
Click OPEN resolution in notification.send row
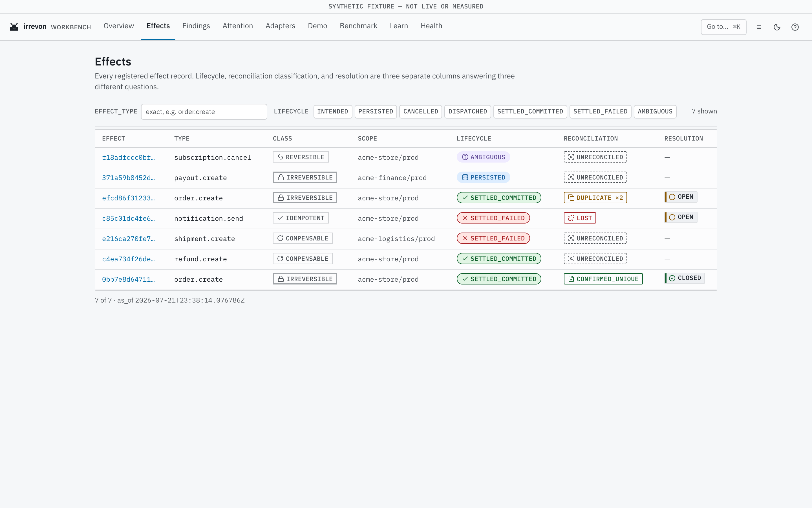pos(681,217)
